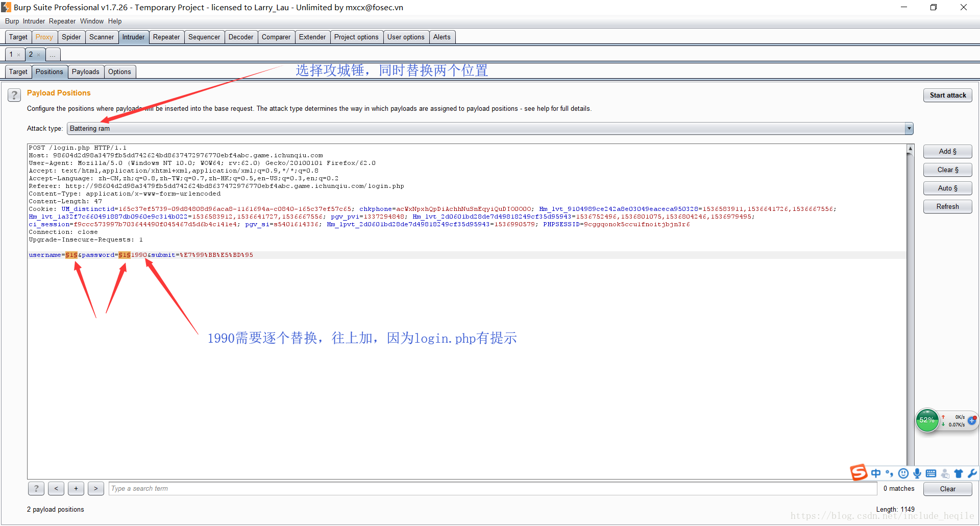Viewport: 980px width, 526px height.
Task: Open the Burp menu
Action: 12,21
